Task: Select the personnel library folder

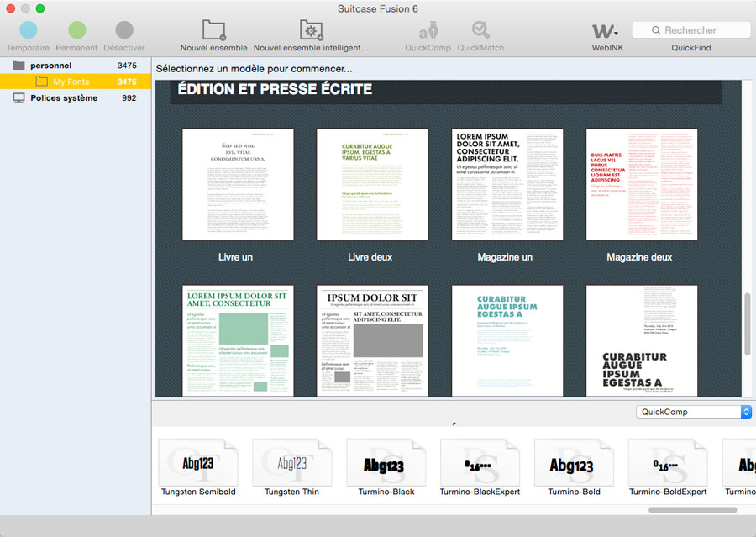Action: point(76,66)
